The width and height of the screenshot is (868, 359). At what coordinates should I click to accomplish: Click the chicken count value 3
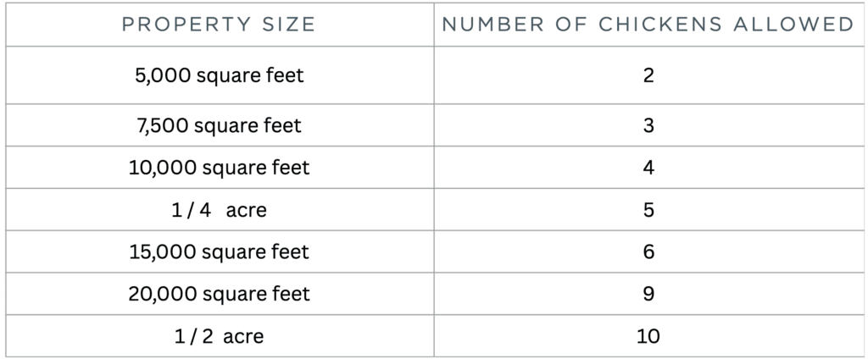coord(648,125)
